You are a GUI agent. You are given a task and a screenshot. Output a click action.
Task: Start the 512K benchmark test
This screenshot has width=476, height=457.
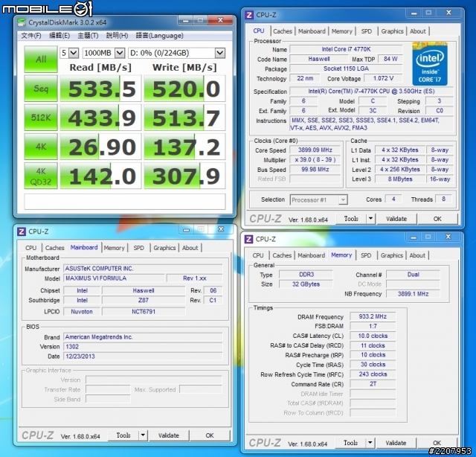pos(41,118)
